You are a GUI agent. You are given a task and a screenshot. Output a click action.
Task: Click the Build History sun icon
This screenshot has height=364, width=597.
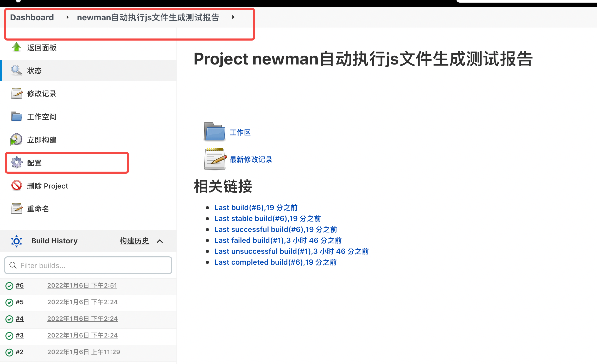(x=16, y=241)
